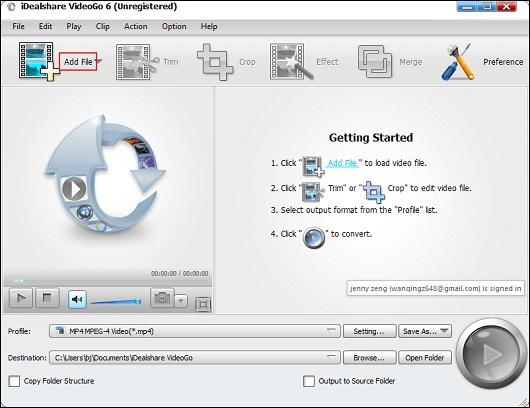Open the Action menu

click(x=136, y=26)
